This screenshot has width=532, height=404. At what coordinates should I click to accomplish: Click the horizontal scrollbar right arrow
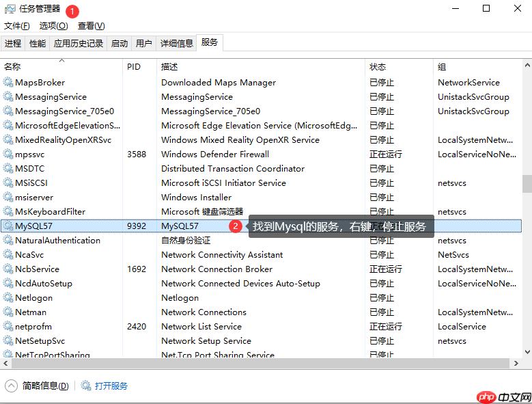click(516, 363)
